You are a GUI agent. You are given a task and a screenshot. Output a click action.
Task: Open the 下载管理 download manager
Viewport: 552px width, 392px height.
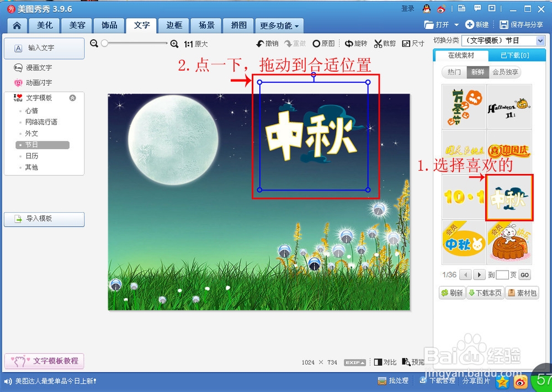(437, 380)
